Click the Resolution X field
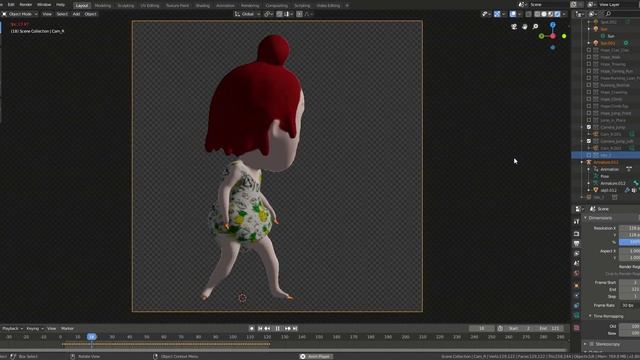The height and width of the screenshot is (360, 640). click(629, 228)
